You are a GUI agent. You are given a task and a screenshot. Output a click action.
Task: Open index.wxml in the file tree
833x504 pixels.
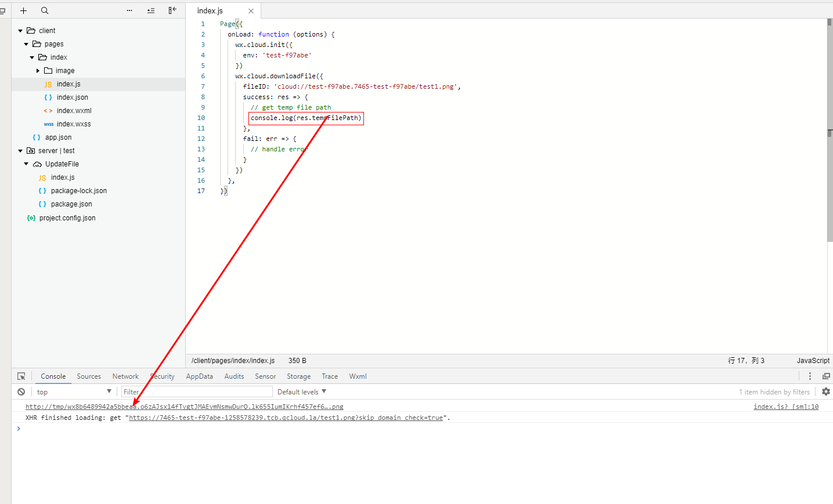(x=74, y=111)
